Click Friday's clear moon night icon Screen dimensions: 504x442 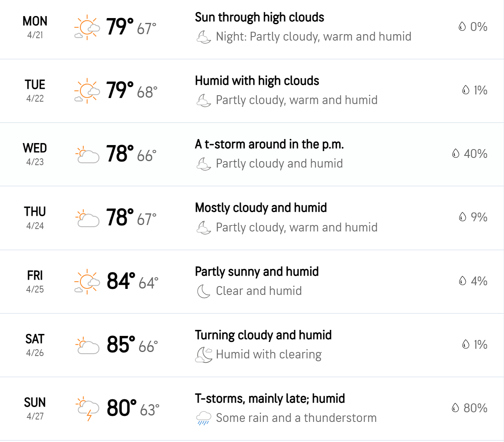pos(204,291)
